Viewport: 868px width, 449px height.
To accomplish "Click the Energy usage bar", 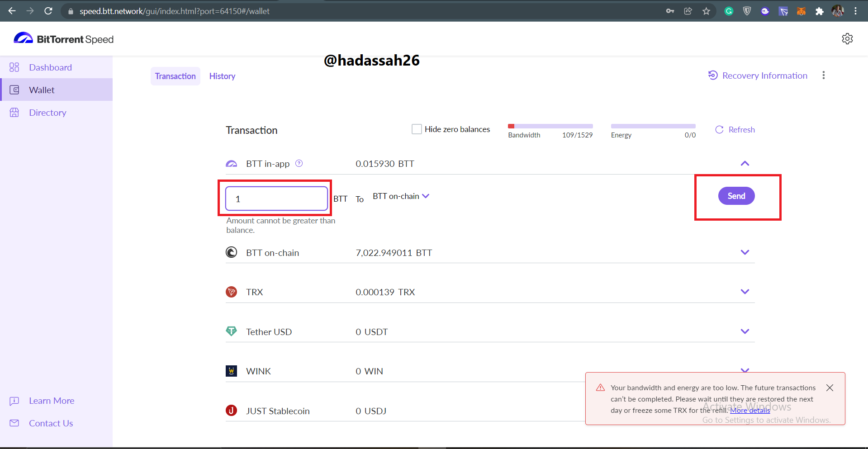I will 653,126.
